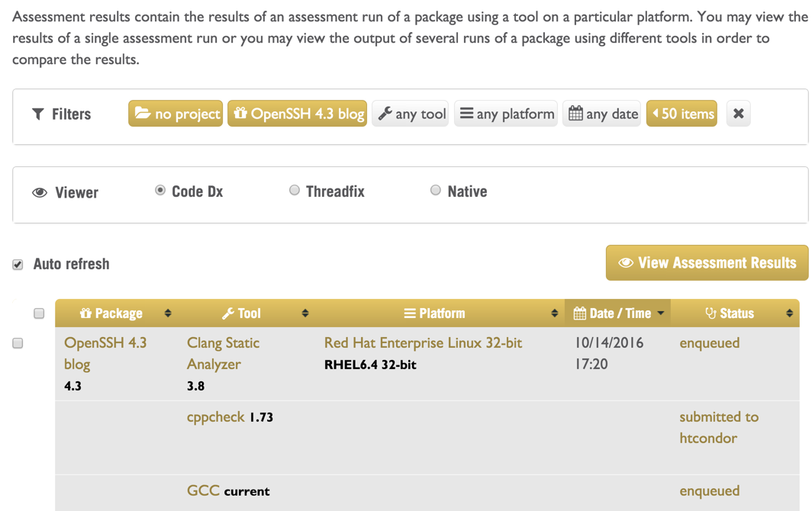Click the gift icon in the OpenSSH filter
This screenshot has width=812, height=511.
240,113
